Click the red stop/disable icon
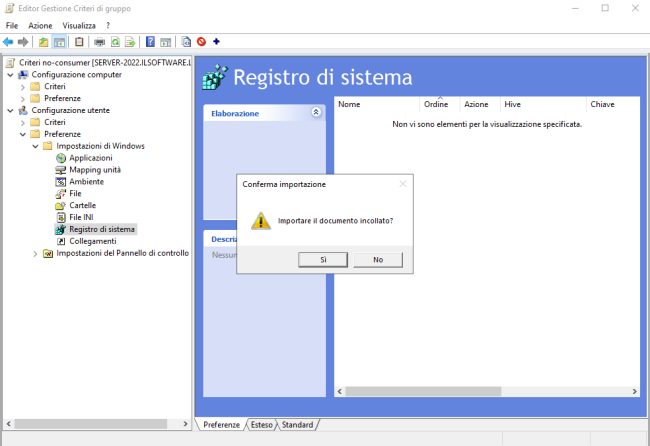The height and width of the screenshot is (446, 650). pyautogui.click(x=201, y=42)
